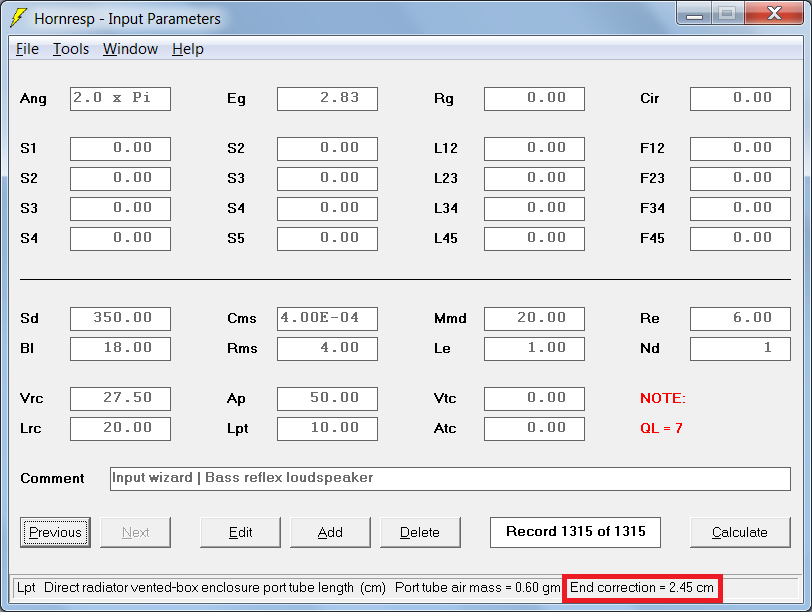Image resolution: width=812 pixels, height=612 pixels.
Task: Select the F45 input field
Action: (741, 239)
